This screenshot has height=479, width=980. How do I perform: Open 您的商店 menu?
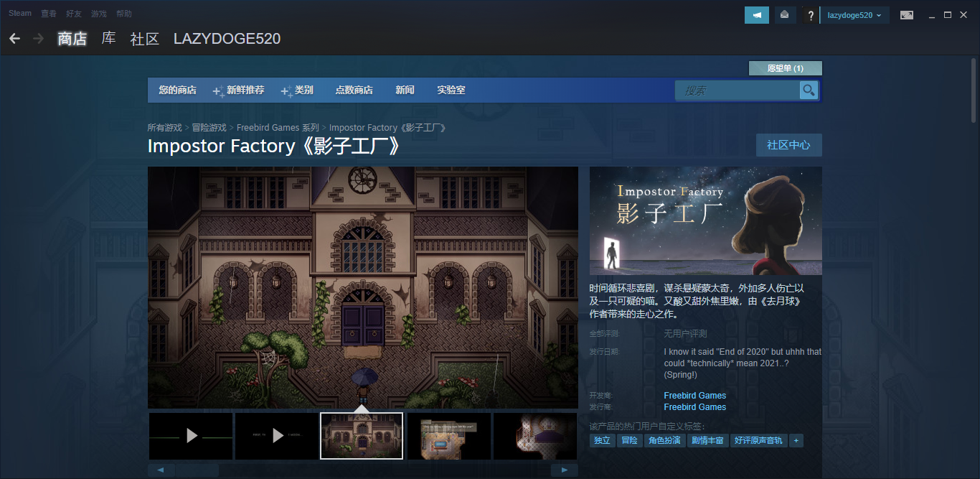click(x=178, y=90)
